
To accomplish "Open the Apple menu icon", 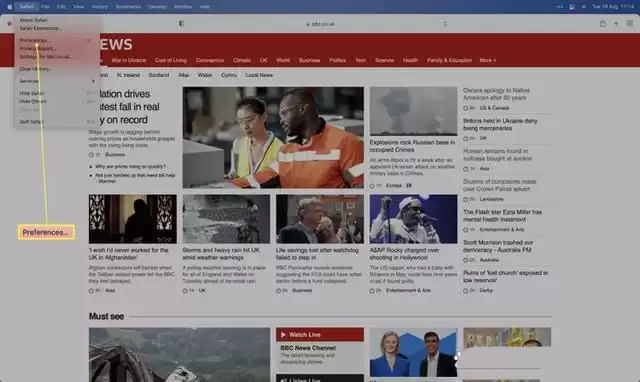I will pos(9,7).
